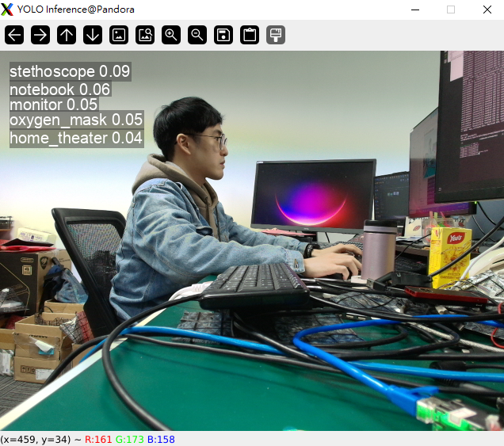Click the fit-image-to-window magnifier picture icon
The image size is (504, 446).
click(x=145, y=35)
